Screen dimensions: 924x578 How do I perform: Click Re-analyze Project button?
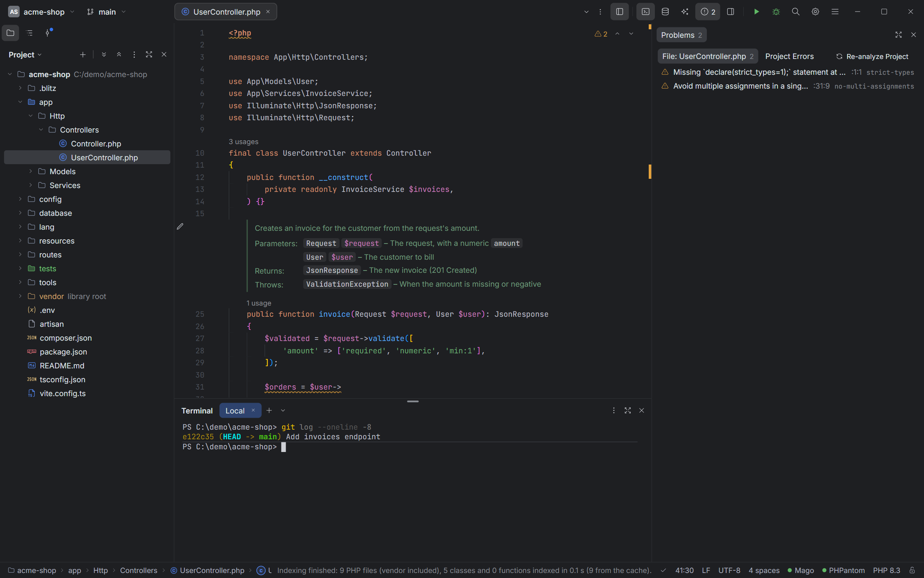tap(872, 56)
